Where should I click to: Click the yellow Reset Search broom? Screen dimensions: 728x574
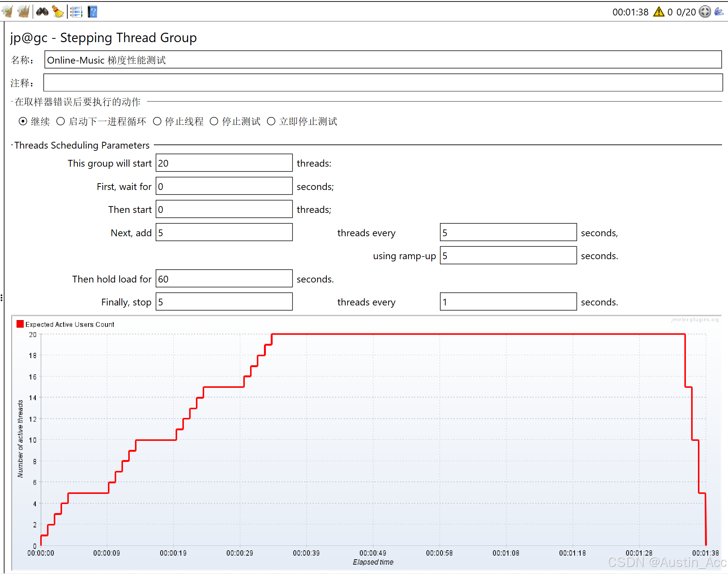(58, 12)
